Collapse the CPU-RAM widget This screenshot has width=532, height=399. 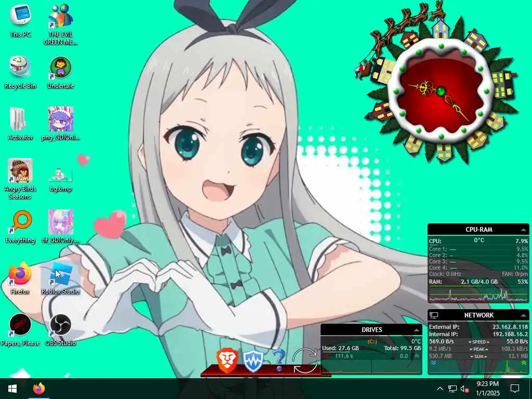click(x=524, y=230)
